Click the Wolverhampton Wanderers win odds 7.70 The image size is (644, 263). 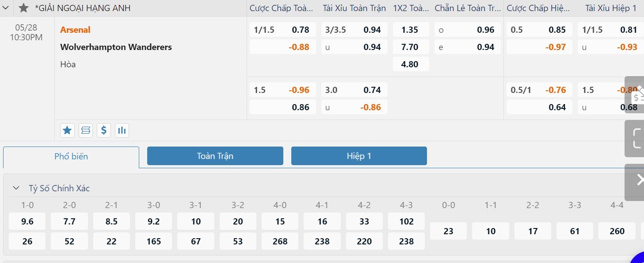click(x=410, y=47)
